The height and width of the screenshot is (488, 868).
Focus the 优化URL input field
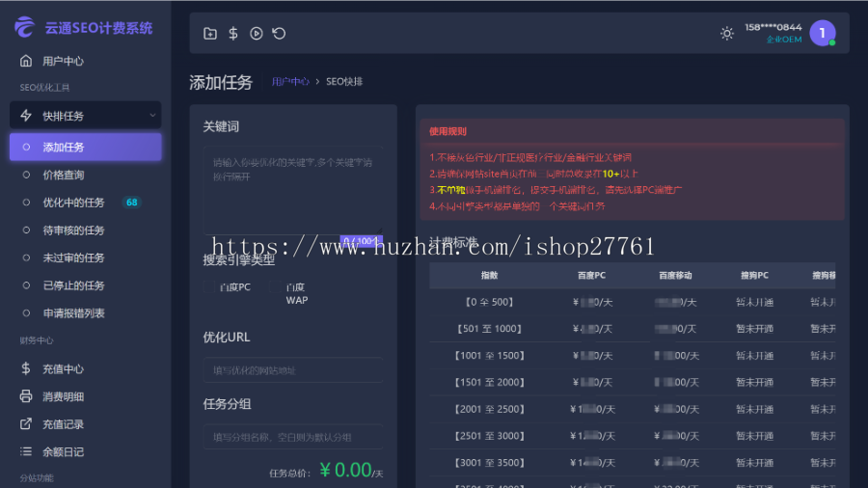point(293,370)
